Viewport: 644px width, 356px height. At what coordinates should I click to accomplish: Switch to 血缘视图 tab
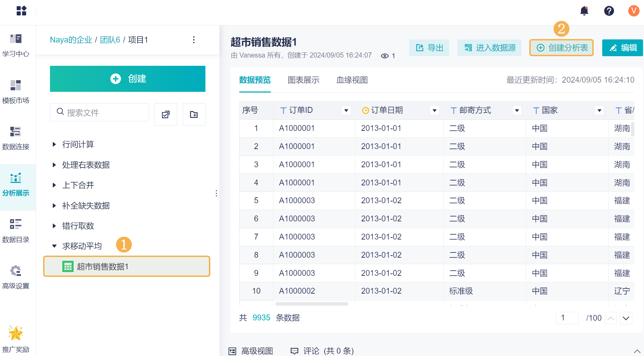[352, 80]
